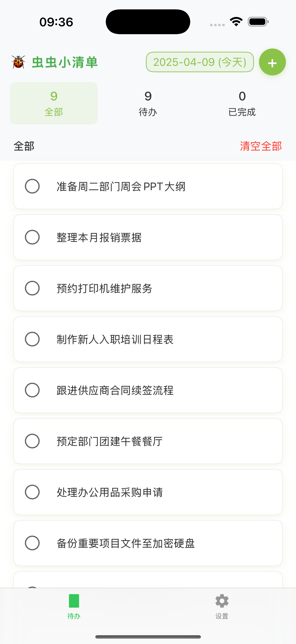This screenshot has width=296, height=644.
Task: Tap the red 清空全部 link
Action: [261, 146]
